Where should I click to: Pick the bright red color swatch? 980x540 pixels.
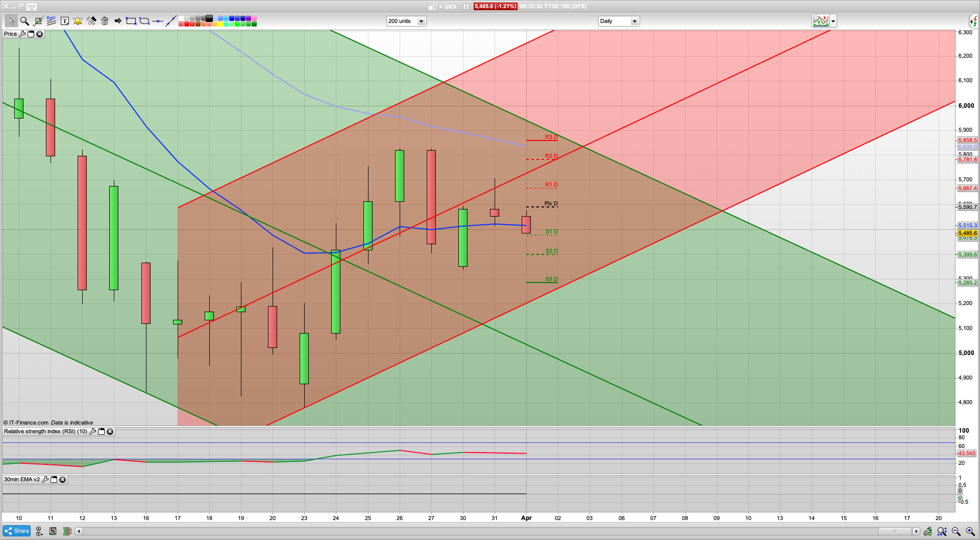(187, 24)
